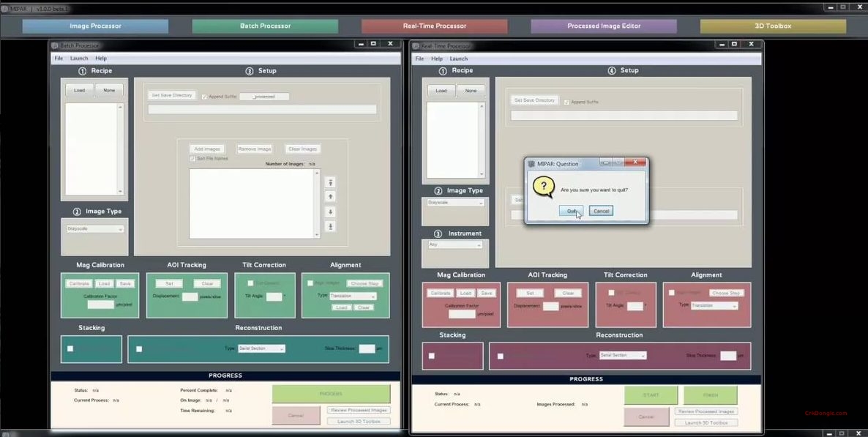
Task: Switch to Batch Processor module
Action: coord(265,26)
